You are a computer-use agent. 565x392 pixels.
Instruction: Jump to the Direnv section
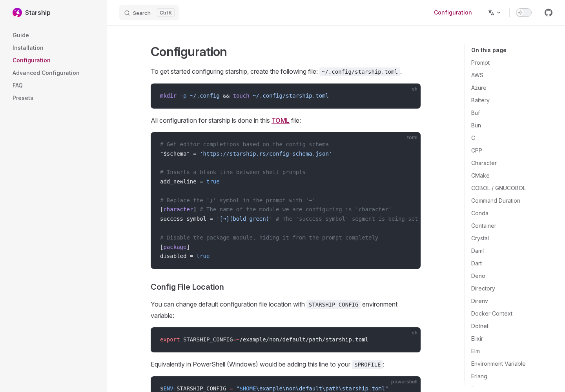click(x=479, y=301)
